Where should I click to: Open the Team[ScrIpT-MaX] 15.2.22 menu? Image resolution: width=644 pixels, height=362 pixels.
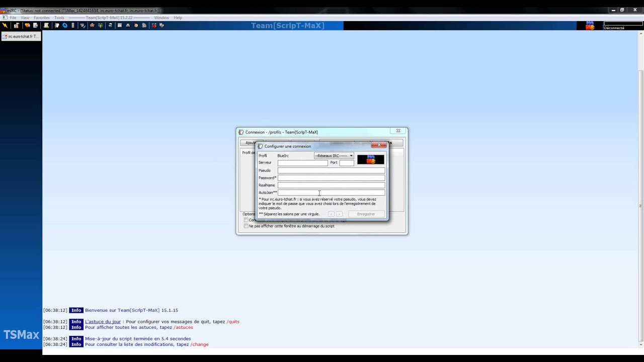coord(109,18)
